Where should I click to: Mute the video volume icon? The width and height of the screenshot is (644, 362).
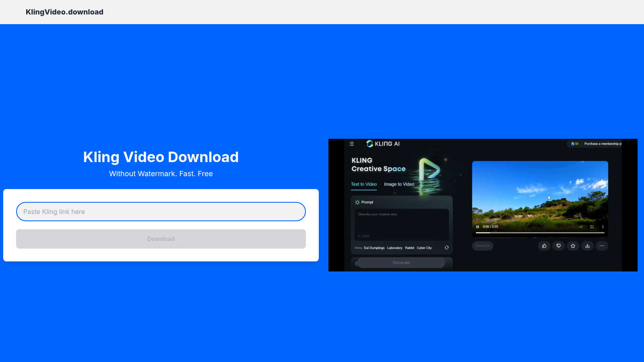[581, 227]
